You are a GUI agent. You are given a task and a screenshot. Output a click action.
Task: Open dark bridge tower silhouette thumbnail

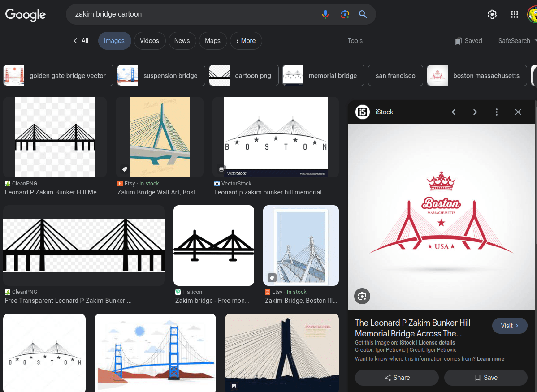(x=282, y=353)
